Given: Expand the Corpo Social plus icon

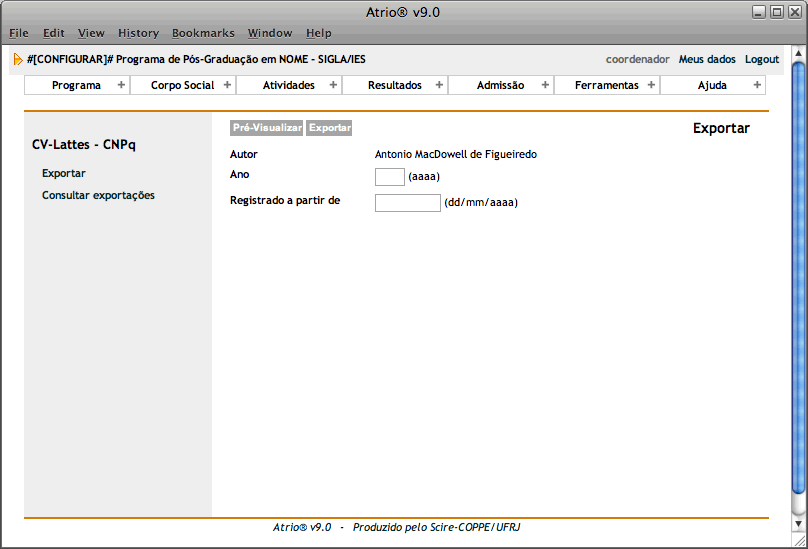Looking at the screenshot, I should pos(227,85).
